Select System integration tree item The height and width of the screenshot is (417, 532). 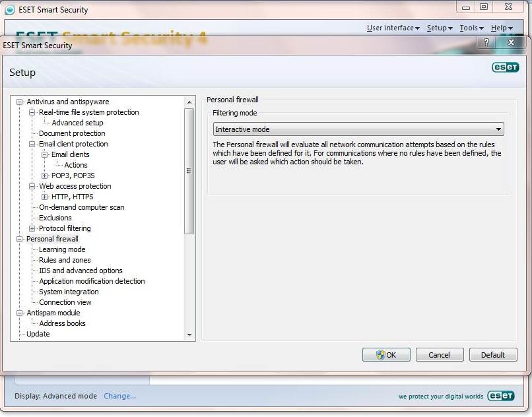[x=69, y=292]
